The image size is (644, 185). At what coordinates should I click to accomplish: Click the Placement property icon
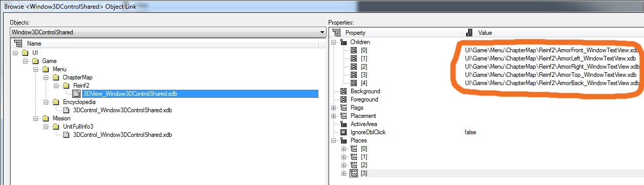344,116
